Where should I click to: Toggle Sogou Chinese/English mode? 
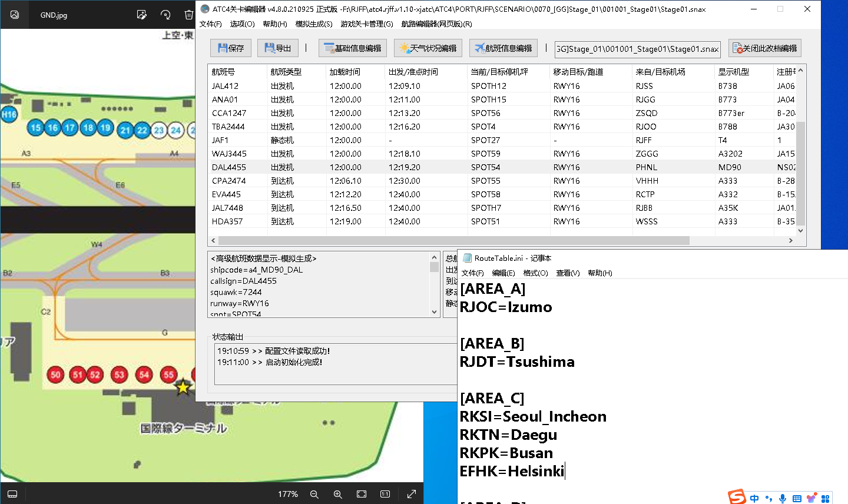click(x=754, y=499)
